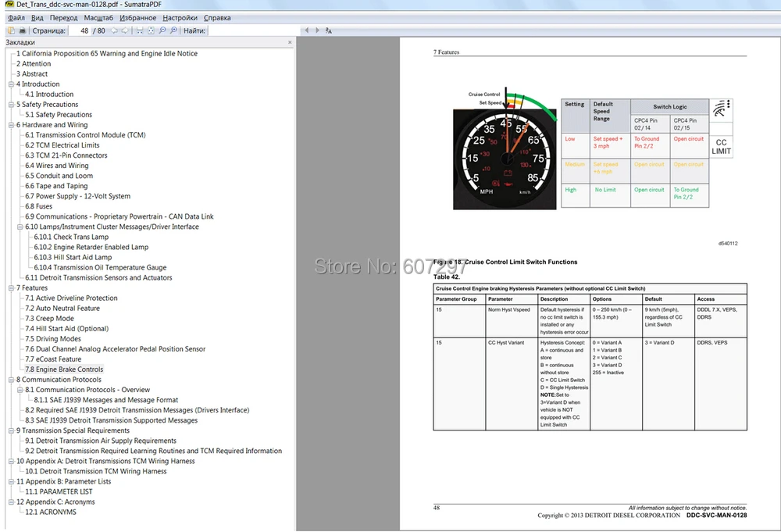
Task: Select 7.8 Engine Brake Controls bookmark
Action: tap(64, 369)
